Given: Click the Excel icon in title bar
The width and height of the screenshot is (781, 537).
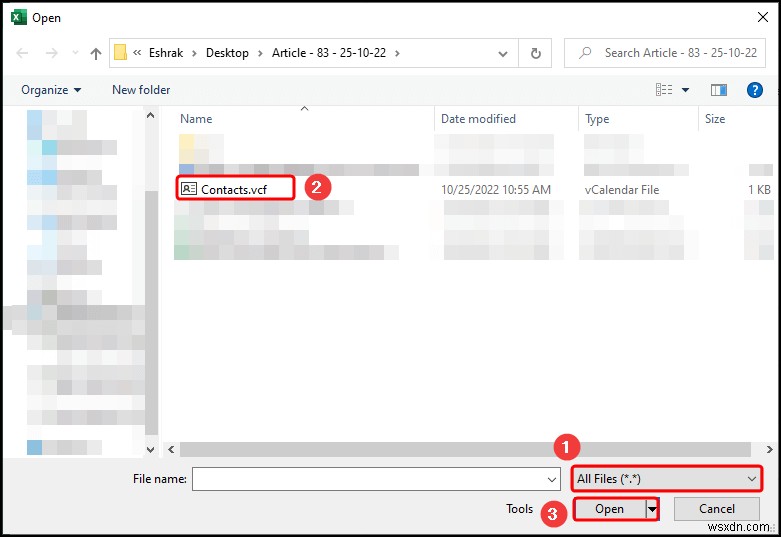Looking at the screenshot, I should 19,17.
